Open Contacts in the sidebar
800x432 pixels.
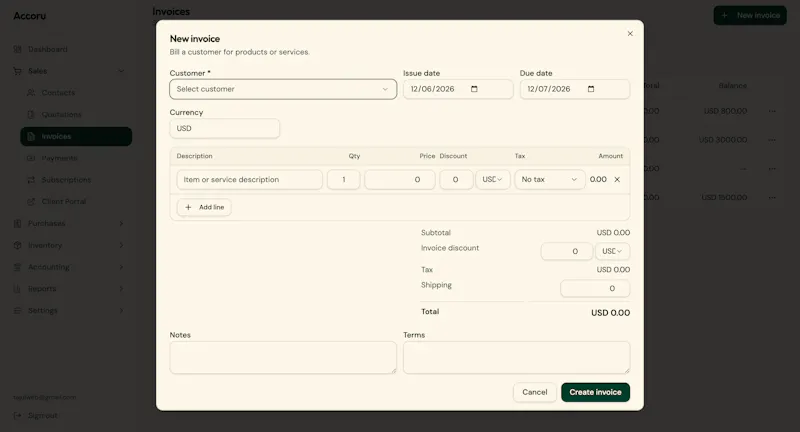click(58, 93)
